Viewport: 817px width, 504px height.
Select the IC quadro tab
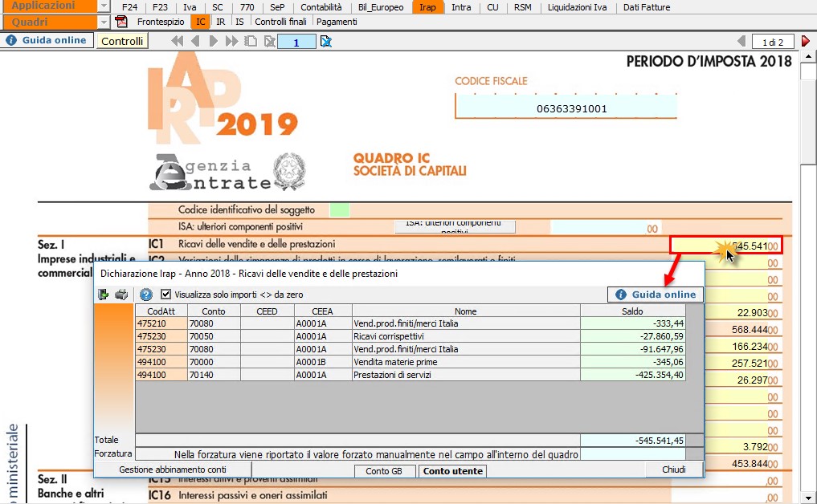pos(201,22)
